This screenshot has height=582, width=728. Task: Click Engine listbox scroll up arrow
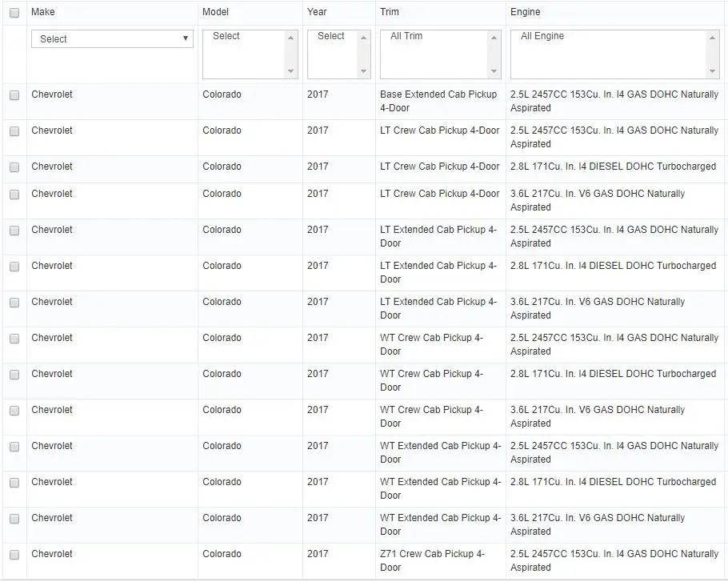tap(712, 38)
